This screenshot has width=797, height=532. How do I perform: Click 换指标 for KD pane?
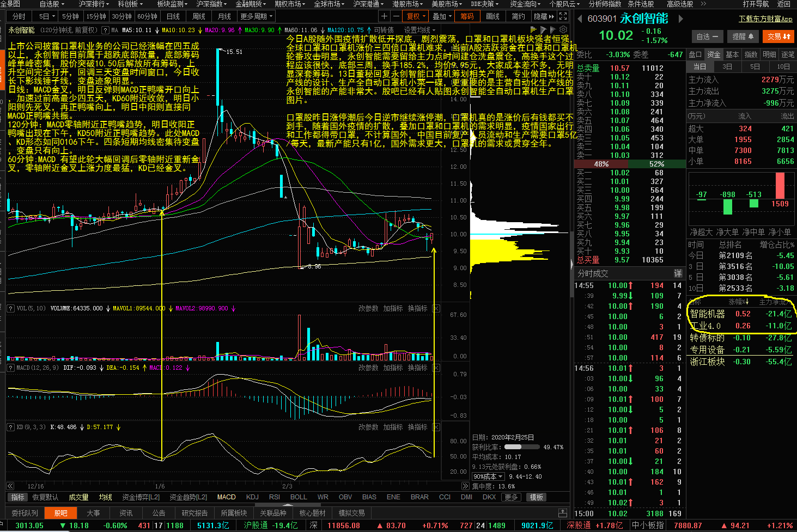point(417,427)
